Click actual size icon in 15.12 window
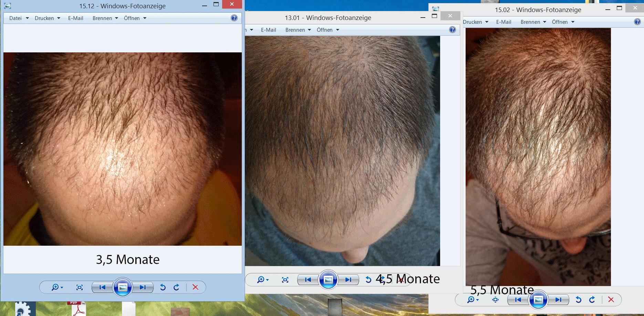644x316 pixels. click(80, 287)
